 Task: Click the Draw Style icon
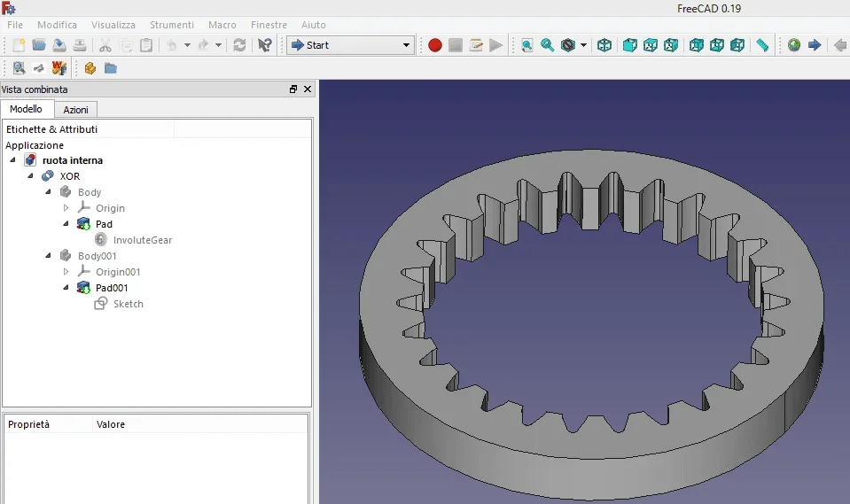click(567, 45)
